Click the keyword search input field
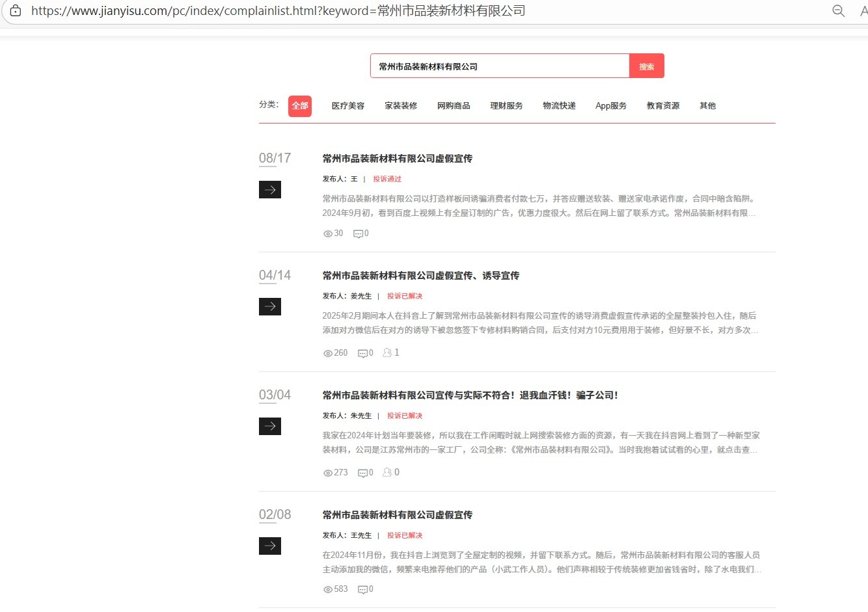Image resolution: width=868 pixels, height=612 pixels. point(500,66)
